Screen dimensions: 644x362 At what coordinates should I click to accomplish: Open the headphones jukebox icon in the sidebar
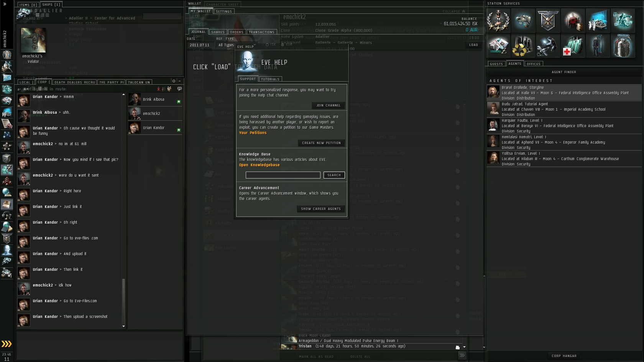point(7,216)
